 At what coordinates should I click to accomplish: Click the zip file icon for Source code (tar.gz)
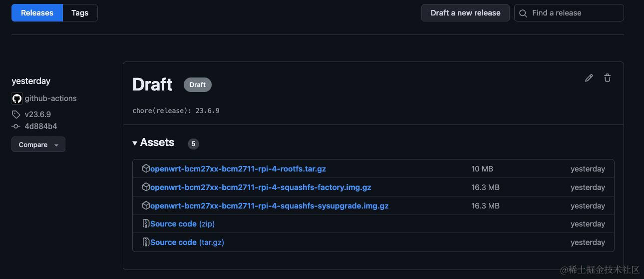click(146, 242)
